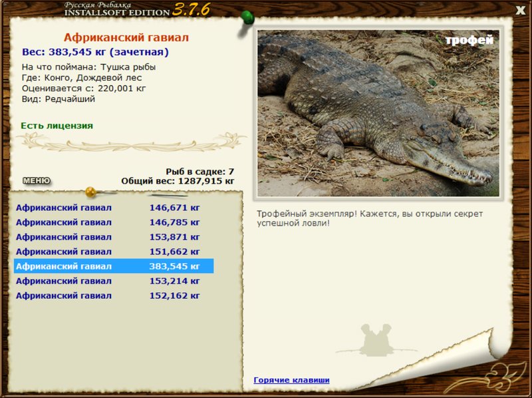Click the yellow pushpin on fish list
The height and width of the screenshot is (398, 532).
(x=91, y=192)
